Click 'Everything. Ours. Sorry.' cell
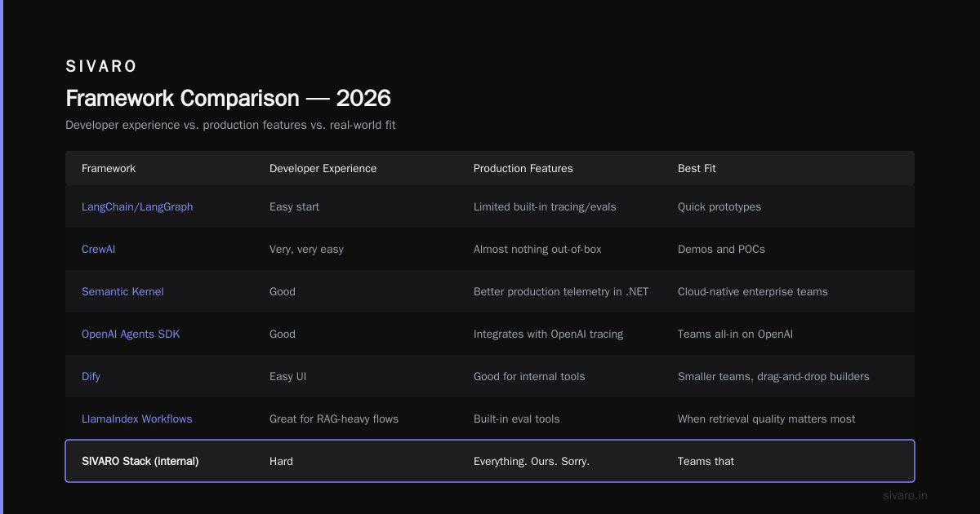This screenshot has height=514, width=980. [x=532, y=461]
